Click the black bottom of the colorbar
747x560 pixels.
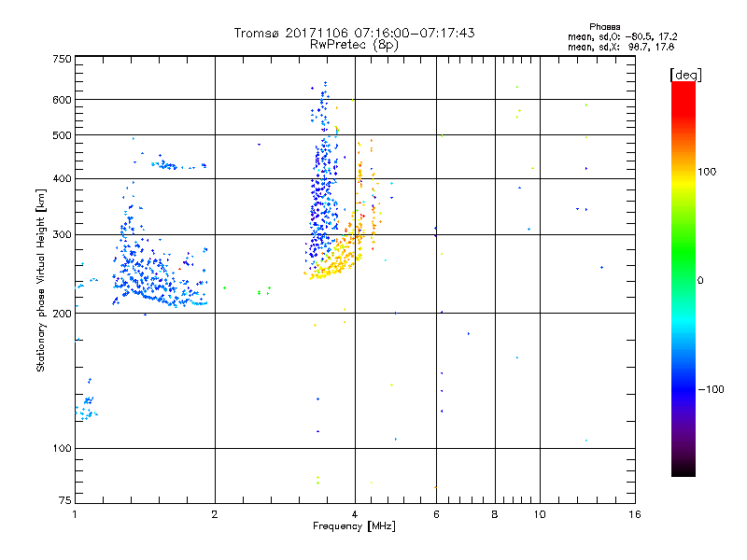(684, 469)
